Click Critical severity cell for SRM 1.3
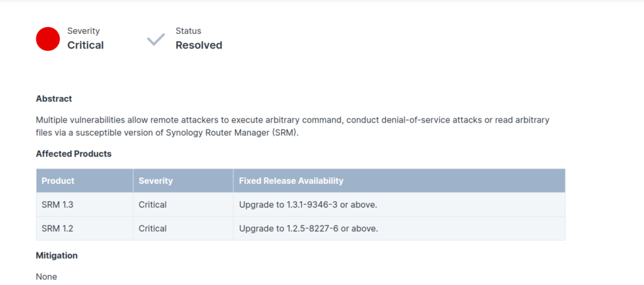Viewport: 644px width, 285px height. point(183,204)
